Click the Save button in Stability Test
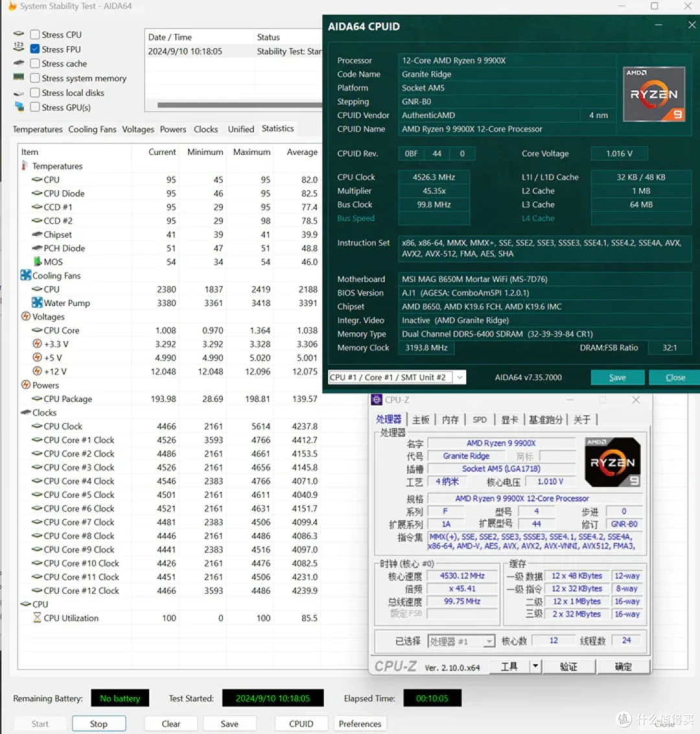The height and width of the screenshot is (734, 700). tap(229, 724)
